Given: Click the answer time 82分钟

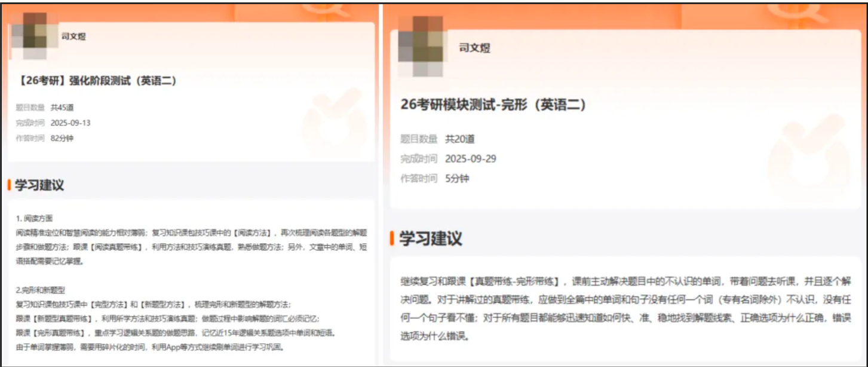Looking at the screenshot, I should pos(62,138).
